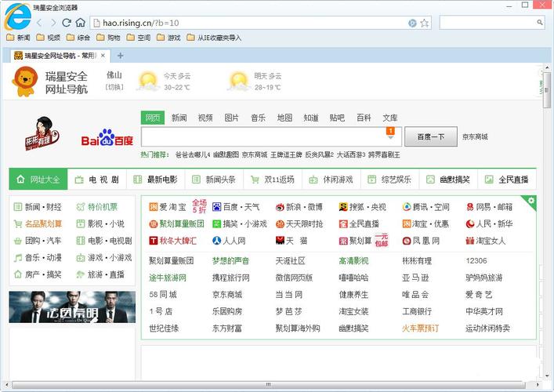Open the 12306 link
Viewport: 554px width, 392px height.
[476, 261]
